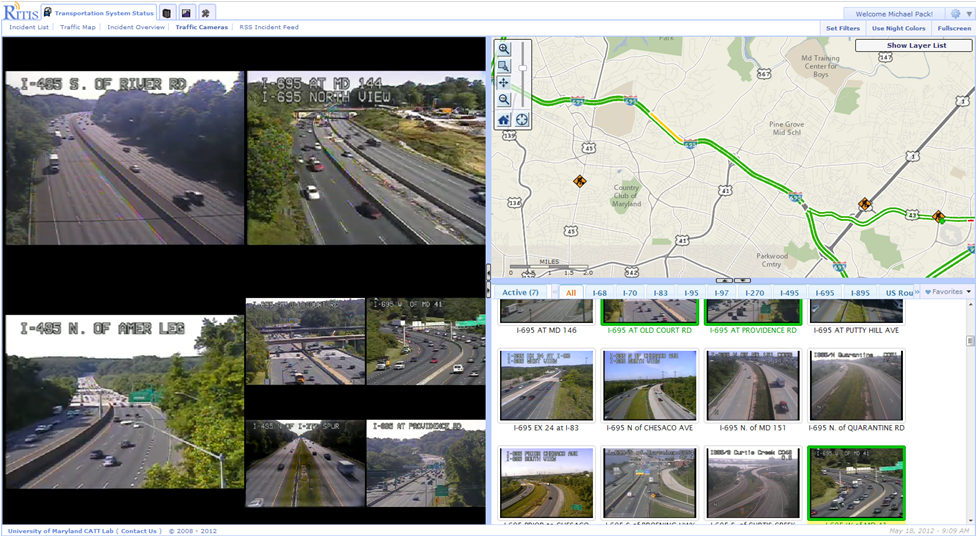This screenshot has height=537, width=977.
Task: Open the tools icon tab
Action: click(x=206, y=13)
